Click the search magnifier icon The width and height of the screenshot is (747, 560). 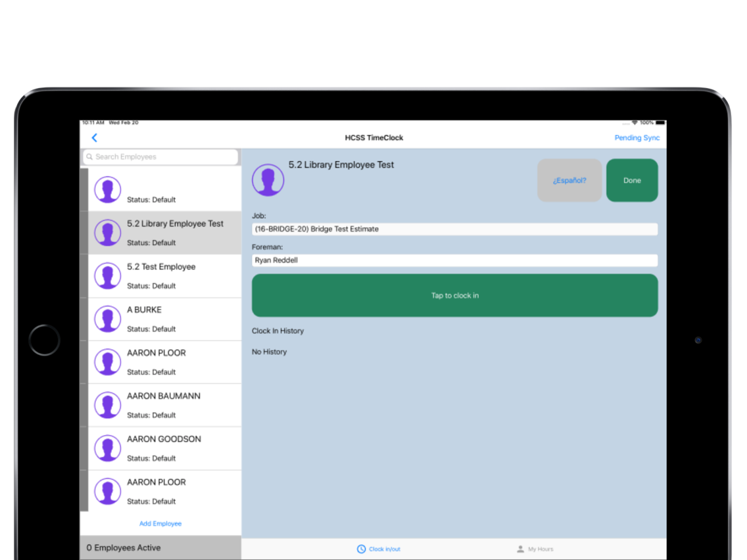click(x=89, y=156)
